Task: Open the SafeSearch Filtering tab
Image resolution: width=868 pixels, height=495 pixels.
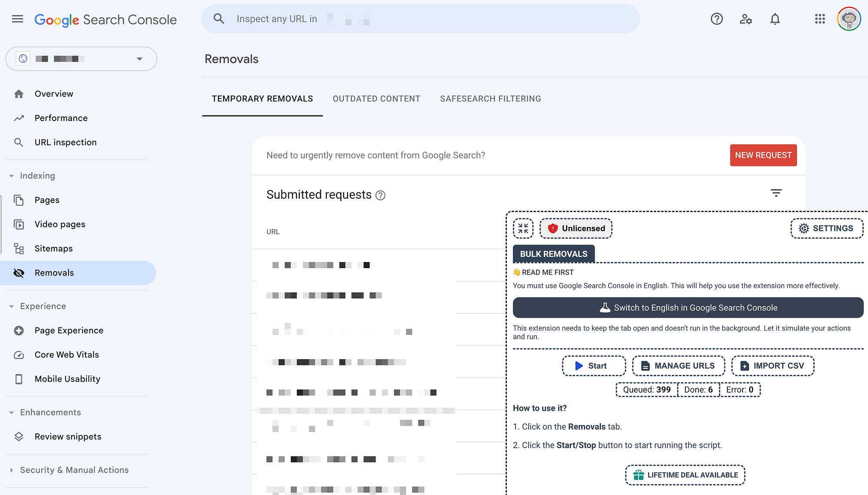Action: (490, 98)
